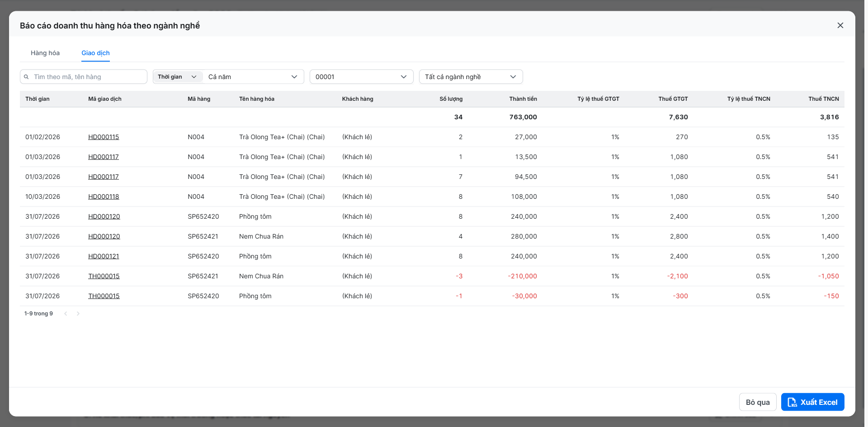Click the Tên hàng hóa column header

pyautogui.click(x=257, y=99)
